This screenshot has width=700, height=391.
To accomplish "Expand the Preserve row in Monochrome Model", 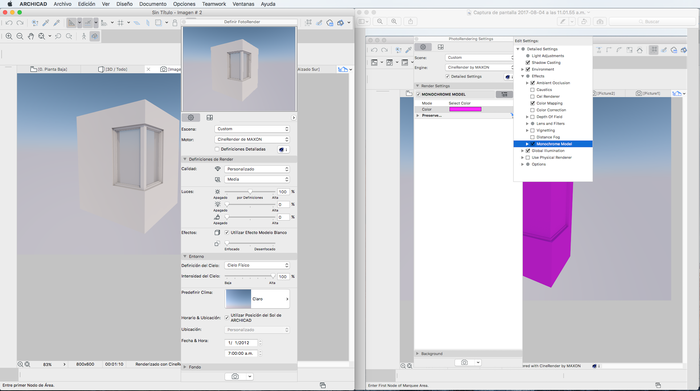I will pos(418,116).
